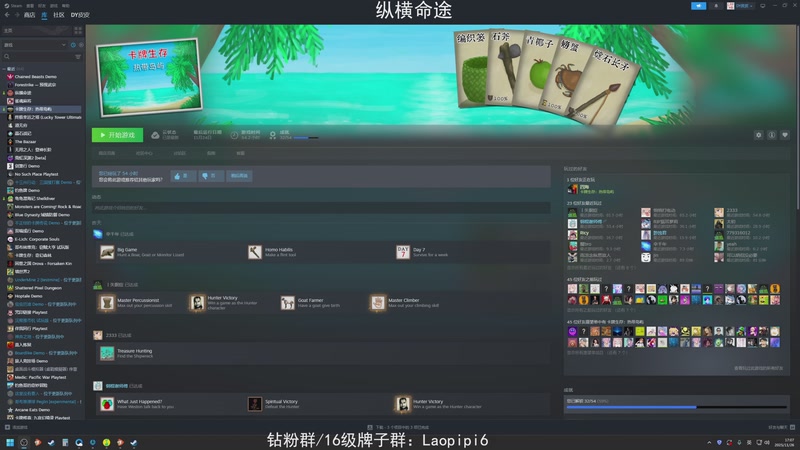The image size is (800, 450).
Task: Click the Day 7 achievement icon
Action: click(x=403, y=252)
